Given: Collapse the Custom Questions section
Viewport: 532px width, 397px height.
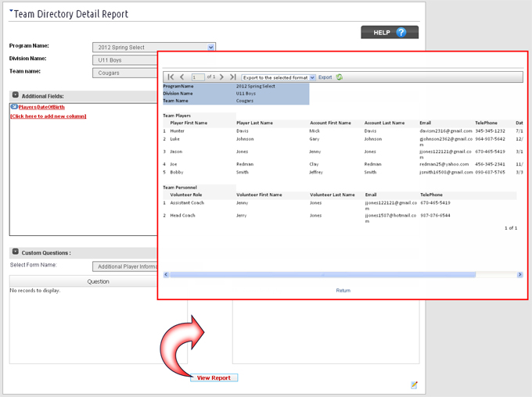Looking at the screenshot, I should (16, 252).
